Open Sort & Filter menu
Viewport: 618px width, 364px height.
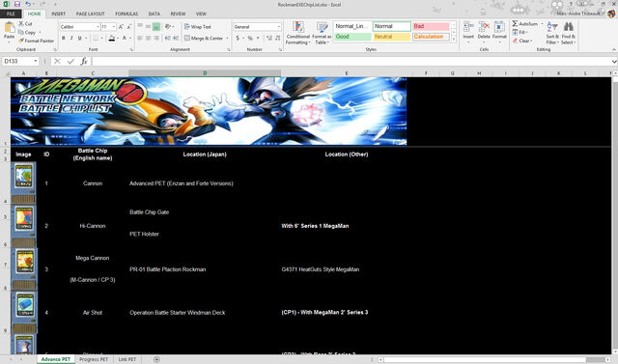pos(552,33)
